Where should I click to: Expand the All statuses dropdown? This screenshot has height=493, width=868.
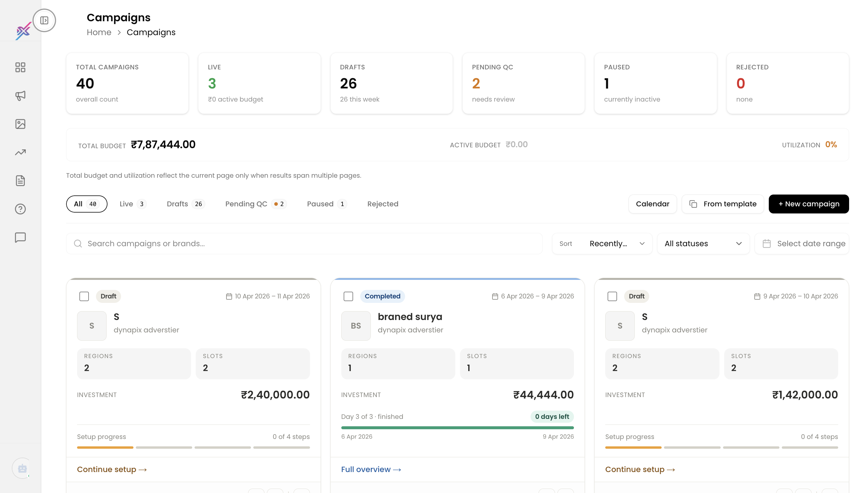pos(703,244)
